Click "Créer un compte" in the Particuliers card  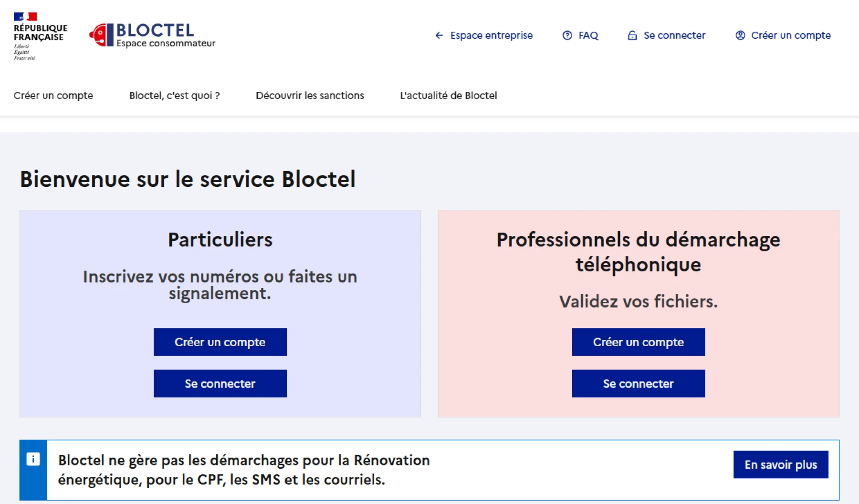click(220, 342)
